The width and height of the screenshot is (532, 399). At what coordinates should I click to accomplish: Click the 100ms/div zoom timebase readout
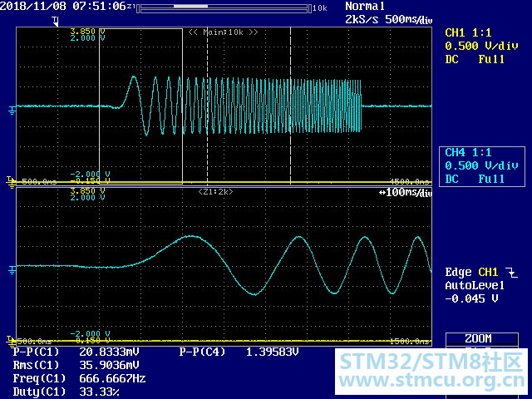click(x=405, y=193)
